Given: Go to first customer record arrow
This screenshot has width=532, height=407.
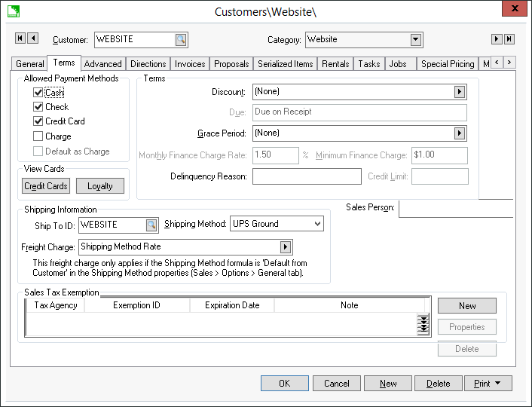Looking at the screenshot, I should pos(20,38).
